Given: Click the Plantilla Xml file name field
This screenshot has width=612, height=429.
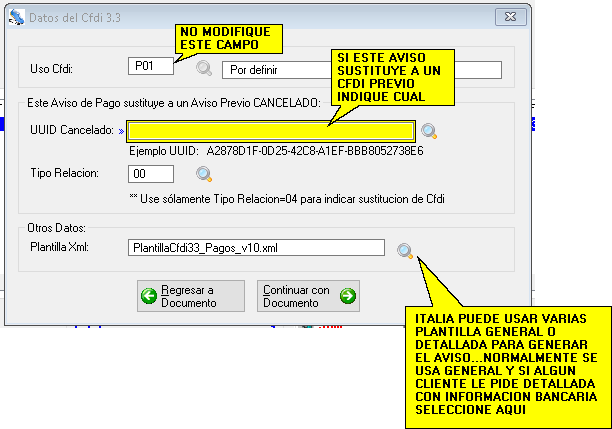Looking at the screenshot, I should coord(256,248).
